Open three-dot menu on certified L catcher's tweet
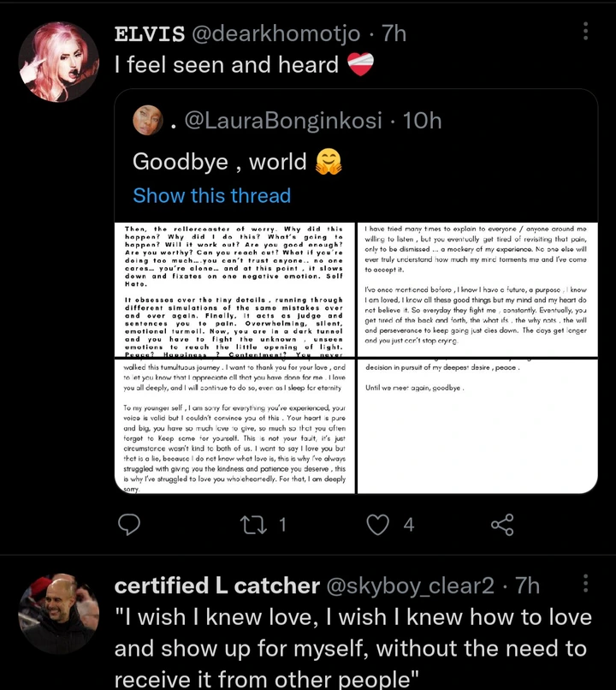This screenshot has height=690, width=616. [585, 583]
